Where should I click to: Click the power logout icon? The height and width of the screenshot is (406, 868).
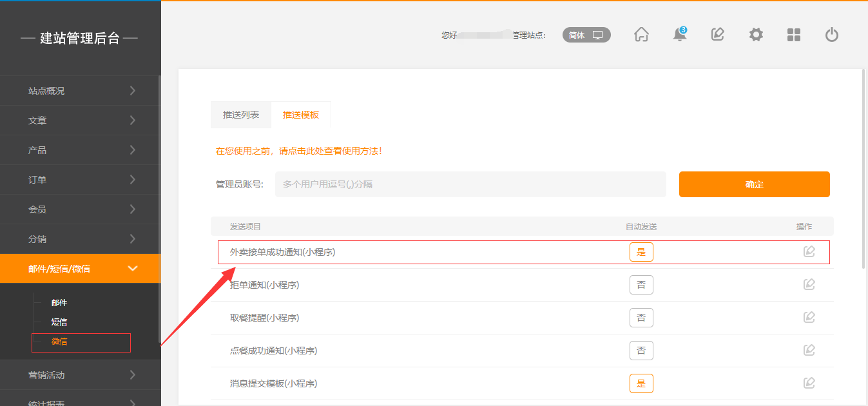coord(832,35)
